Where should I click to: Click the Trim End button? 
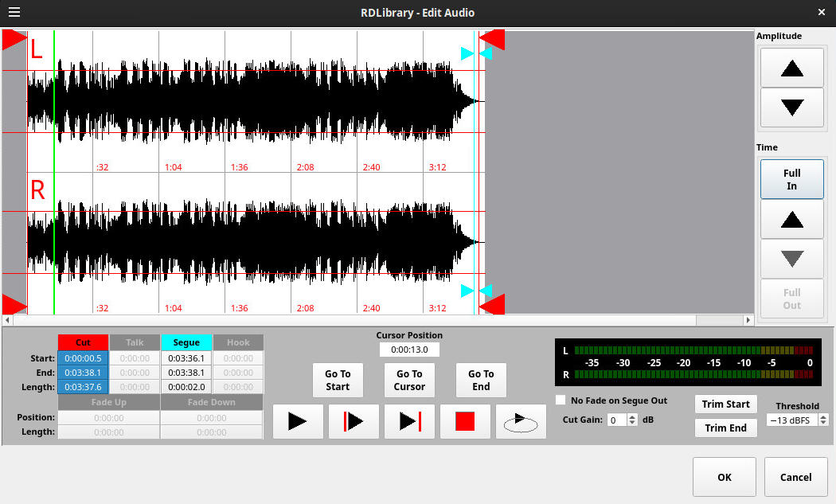pyautogui.click(x=725, y=428)
